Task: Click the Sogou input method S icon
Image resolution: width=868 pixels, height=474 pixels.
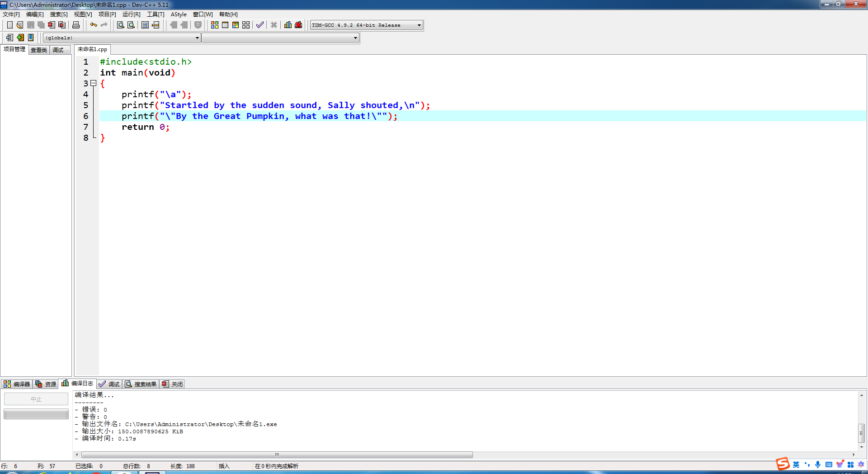Action: [x=783, y=464]
